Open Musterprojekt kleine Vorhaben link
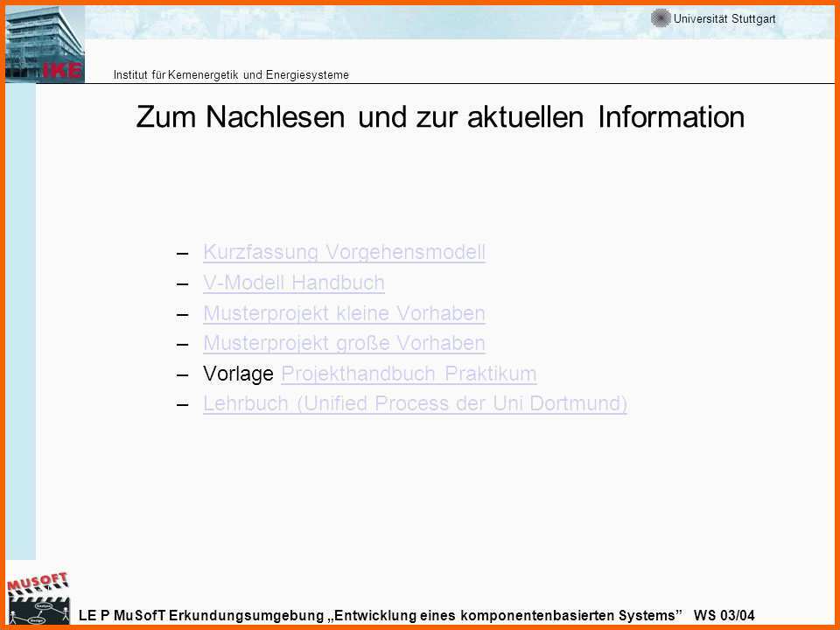The image size is (840, 630). tap(344, 313)
